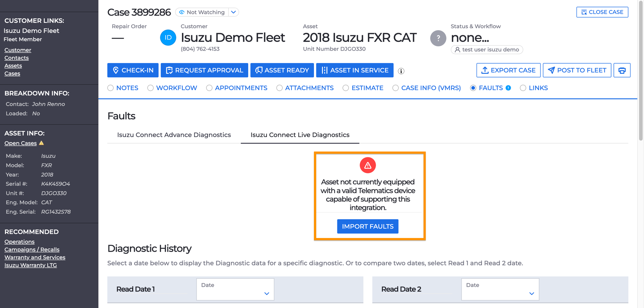Open the Operations recommended link
The height and width of the screenshot is (308, 644).
[19, 242]
